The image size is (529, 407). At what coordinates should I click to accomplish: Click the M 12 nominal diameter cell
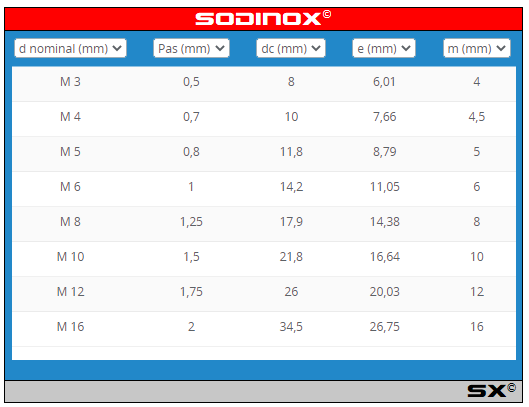(x=70, y=292)
